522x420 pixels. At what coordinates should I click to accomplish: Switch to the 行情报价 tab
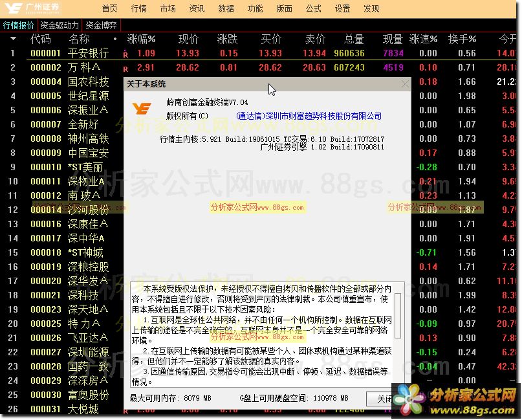point(19,25)
